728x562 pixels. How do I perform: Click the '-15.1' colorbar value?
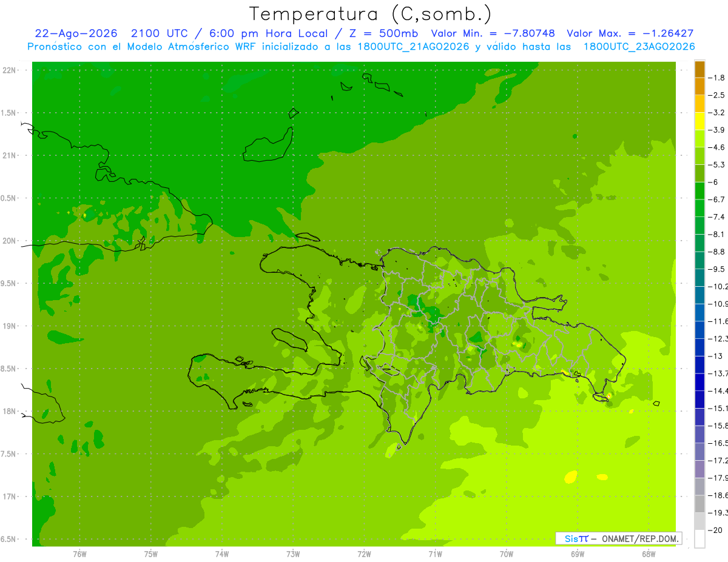718,408
